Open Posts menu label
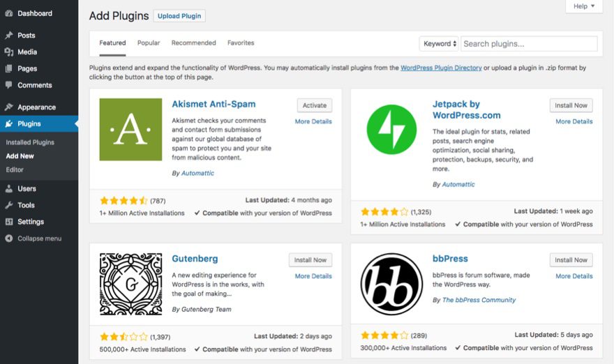 27,36
